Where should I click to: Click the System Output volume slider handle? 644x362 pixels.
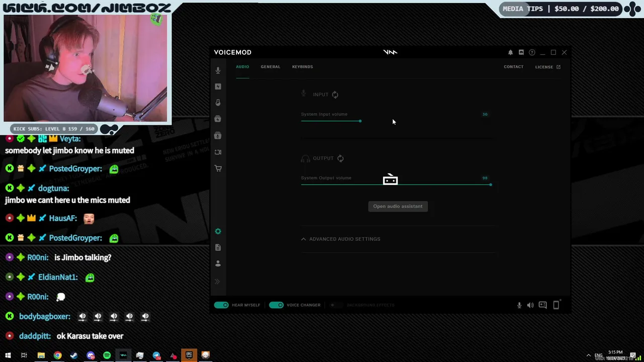pos(491,185)
